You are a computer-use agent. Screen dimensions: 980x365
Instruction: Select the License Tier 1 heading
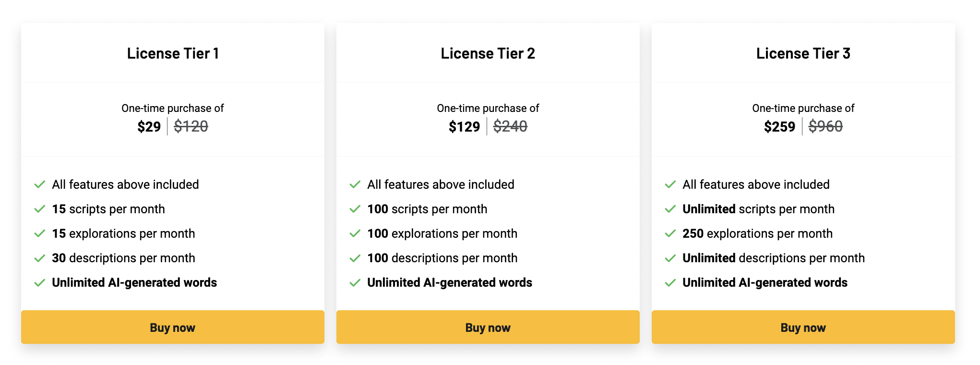(173, 53)
